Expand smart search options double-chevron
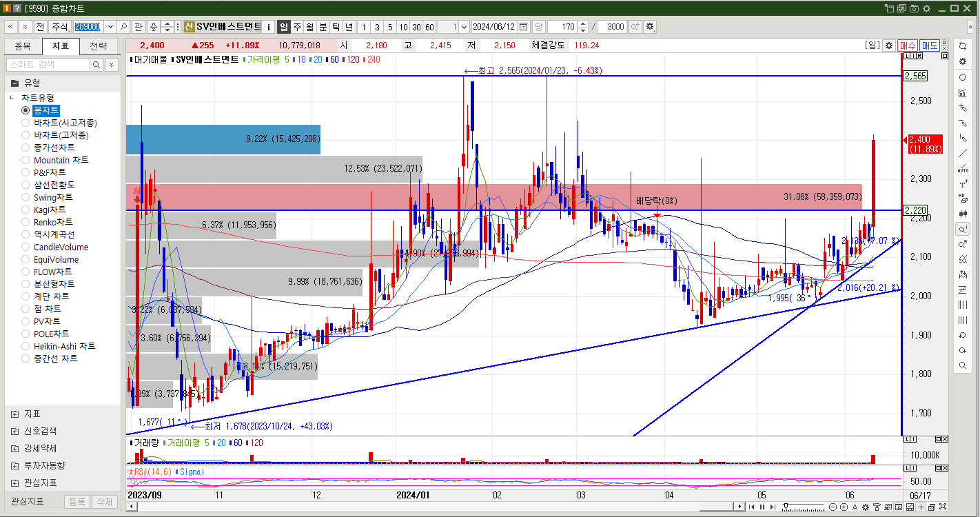 (110, 64)
